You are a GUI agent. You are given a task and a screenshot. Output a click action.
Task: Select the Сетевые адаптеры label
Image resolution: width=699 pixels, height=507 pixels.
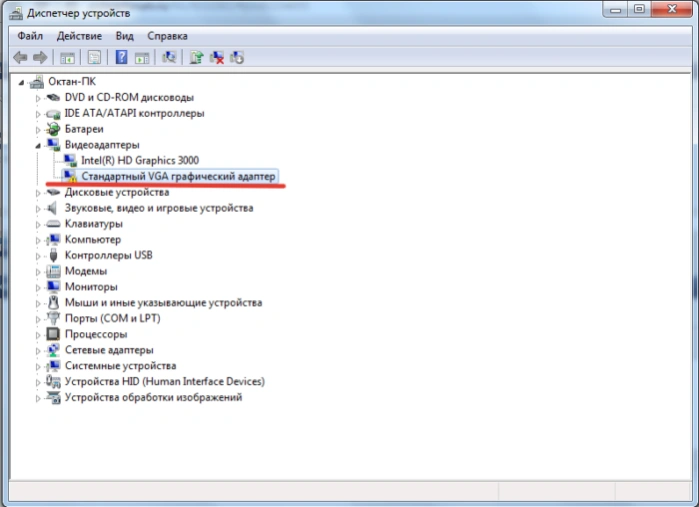point(109,350)
